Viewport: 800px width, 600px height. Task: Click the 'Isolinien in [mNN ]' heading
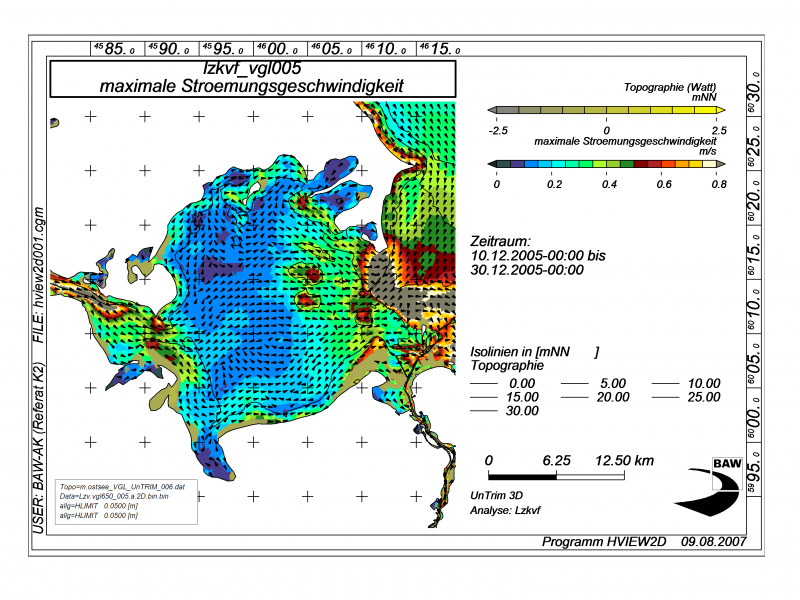point(534,352)
